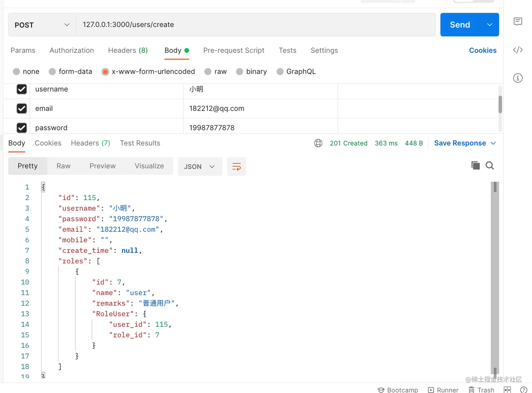Uncheck the username parameter checkbox
The image size is (532, 393).
coord(22,89)
